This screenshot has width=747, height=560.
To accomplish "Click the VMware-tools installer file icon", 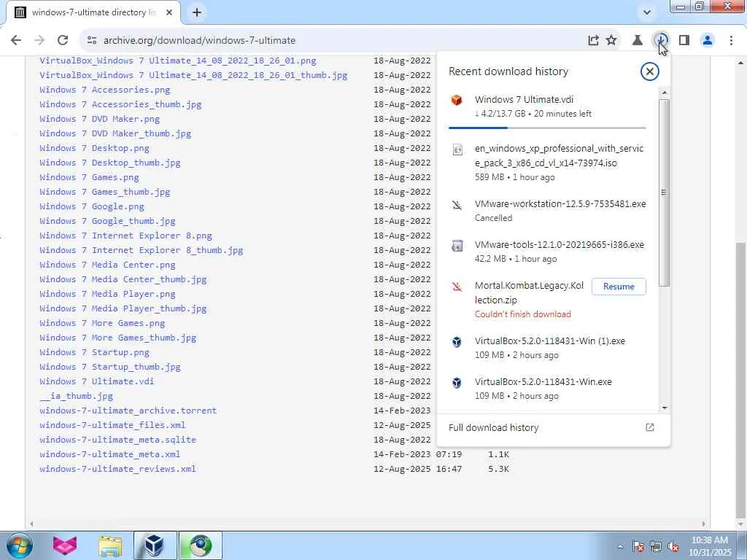I will click(457, 246).
